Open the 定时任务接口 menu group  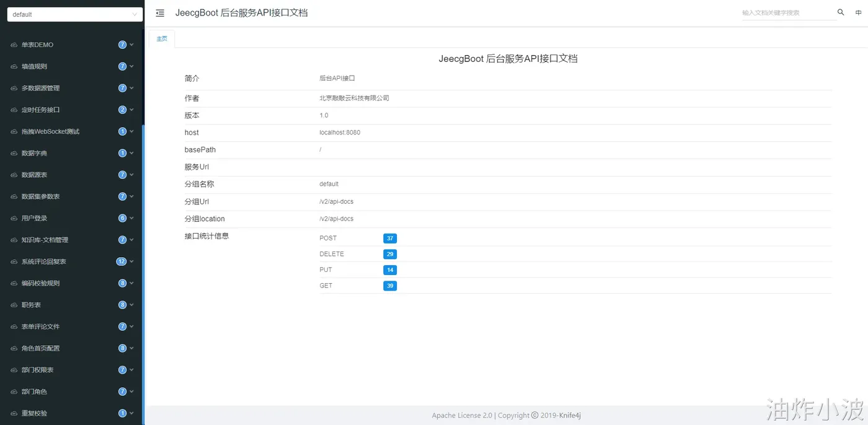pos(72,110)
